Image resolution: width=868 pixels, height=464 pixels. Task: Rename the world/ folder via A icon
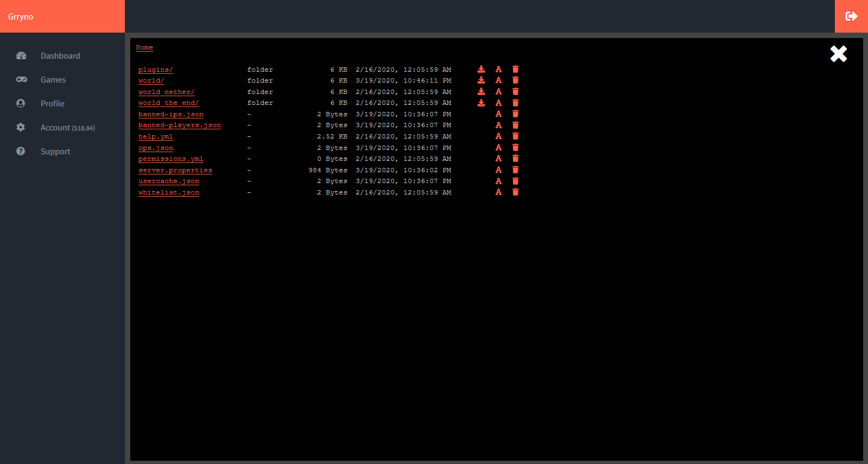click(498, 80)
